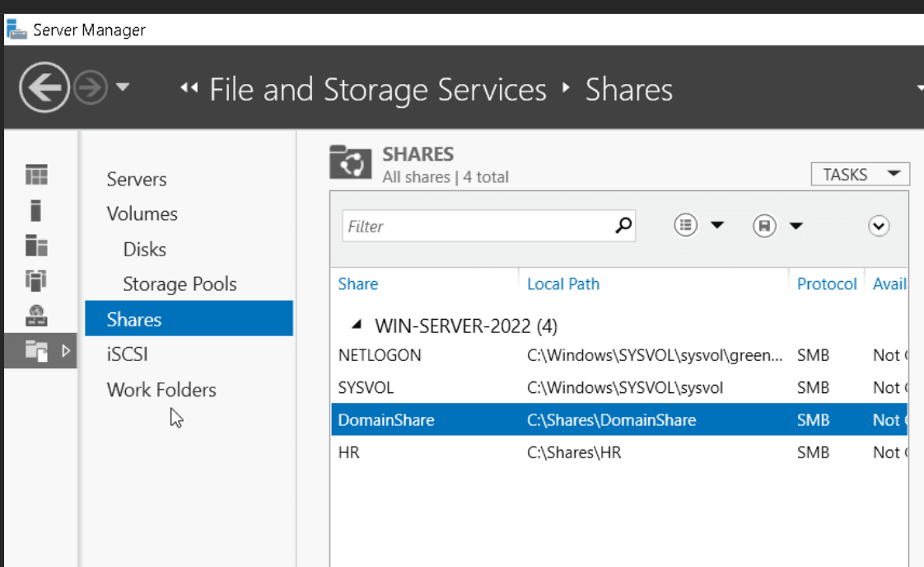Collapse the WIN-SERVER-2022 (4) group
The height and width of the screenshot is (567, 924).
[x=356, y=324]
